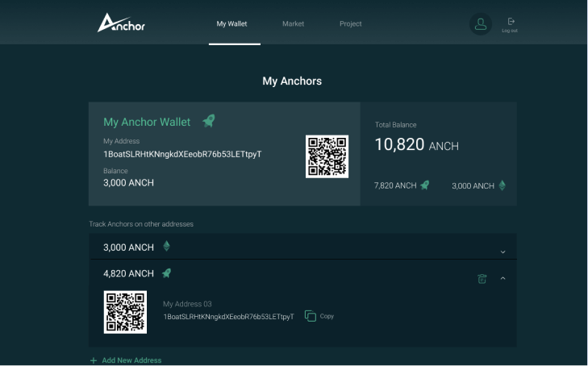Click the My Address 03 label

tap(187, 304)
